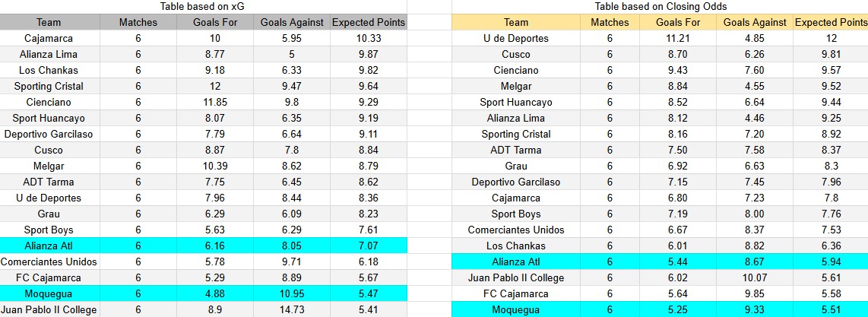Select the Juan Pablo II College cell in the xG table
Screen dimensions: 868x317
pyautogui.click(x=49, y=309)
